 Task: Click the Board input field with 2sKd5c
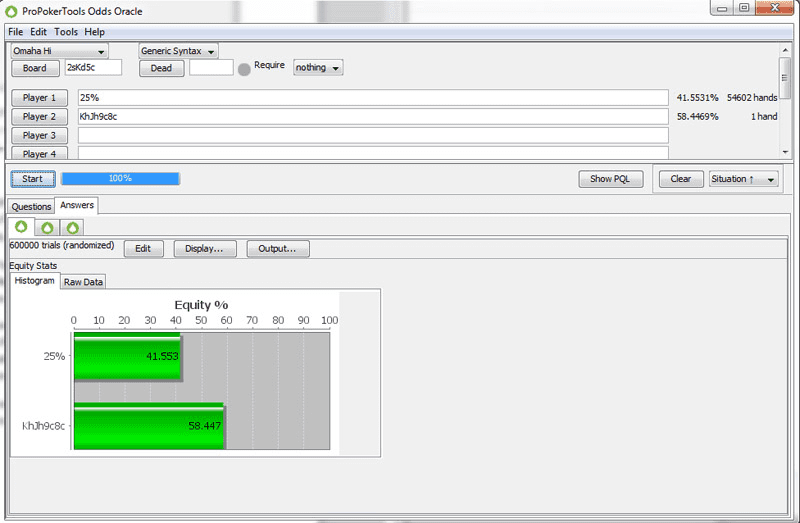93,68
